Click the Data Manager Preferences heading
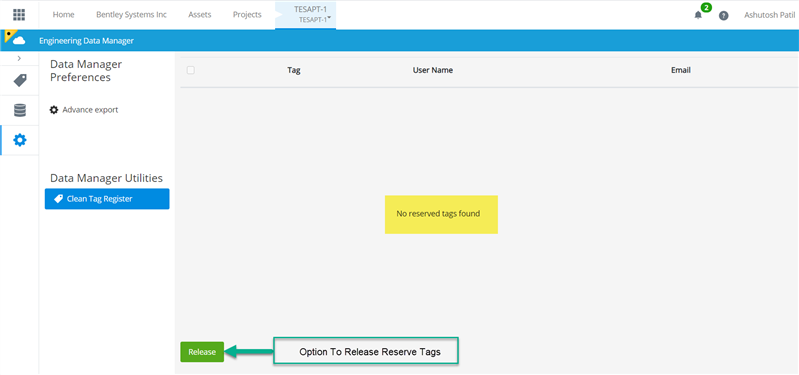Screen dimensions: 799x375 coord(86,71)
